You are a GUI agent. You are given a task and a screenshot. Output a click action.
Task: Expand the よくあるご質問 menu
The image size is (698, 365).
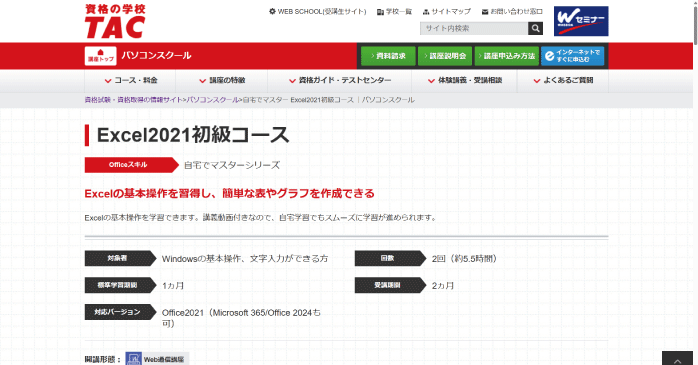coord(563,81)
